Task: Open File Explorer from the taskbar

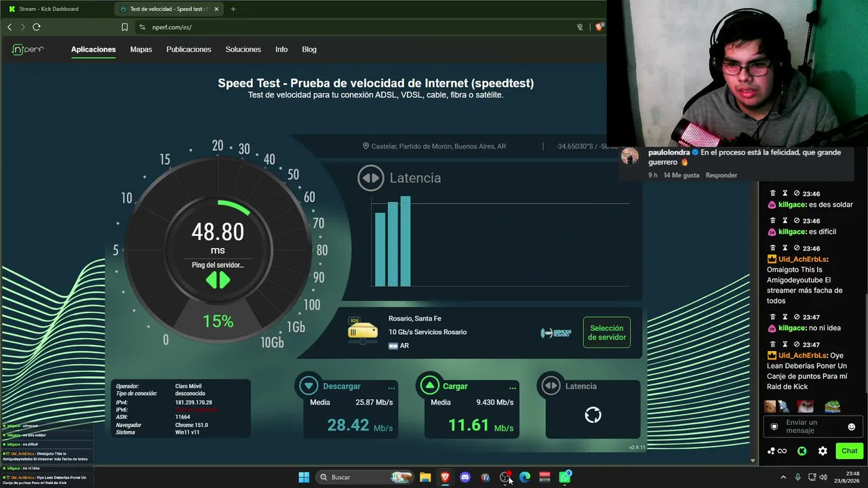Action: 425,477
